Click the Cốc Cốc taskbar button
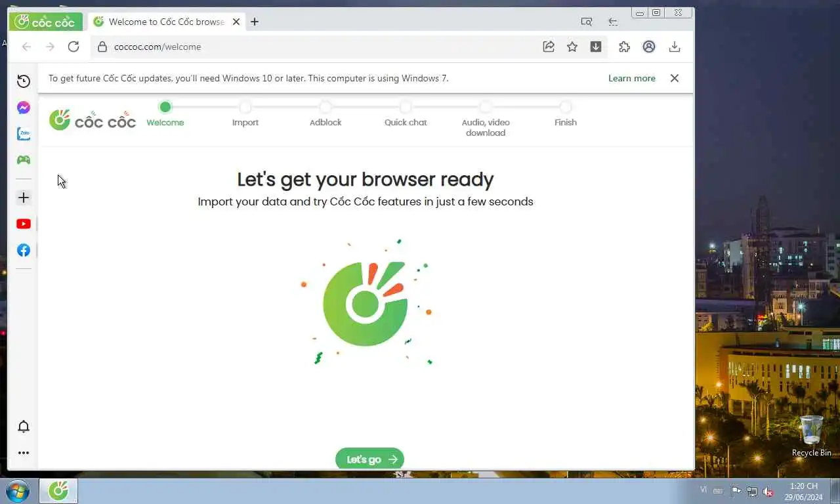 point(58,491)
